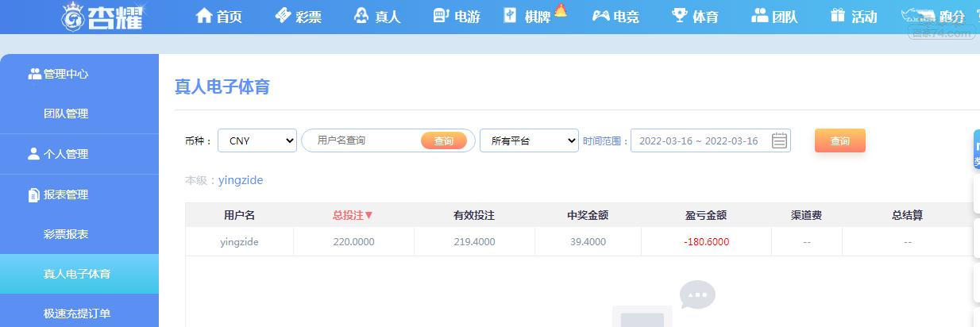Viewport: 980px width, 327px height.
Task: Click the calendar icon in date range
Action: pyautogui.click(x=780, y=140)
